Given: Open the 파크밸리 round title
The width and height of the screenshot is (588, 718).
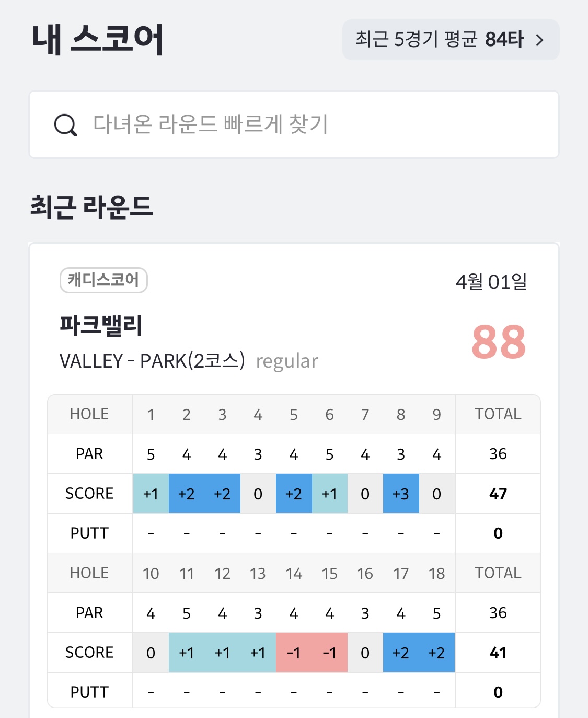Looking at the screenshot, I should pos(101,325).
